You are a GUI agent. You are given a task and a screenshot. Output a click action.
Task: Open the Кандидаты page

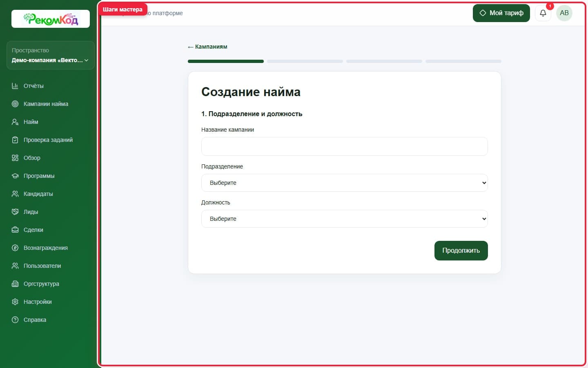51,194
